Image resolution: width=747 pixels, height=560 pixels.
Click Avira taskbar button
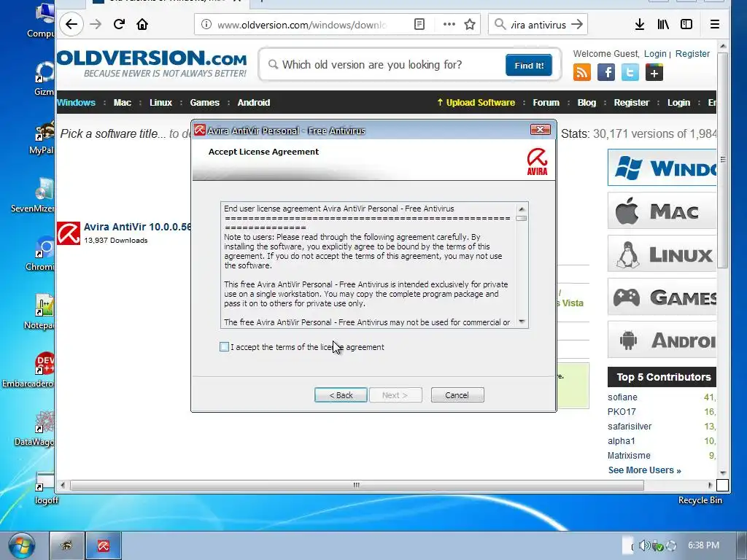104,545
